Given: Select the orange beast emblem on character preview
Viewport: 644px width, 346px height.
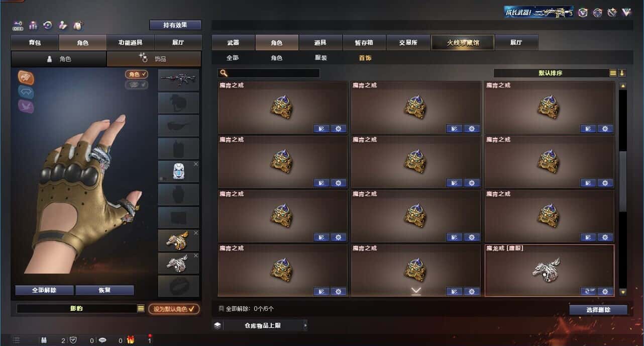Looking at the screenshot, I should (26, 77).
